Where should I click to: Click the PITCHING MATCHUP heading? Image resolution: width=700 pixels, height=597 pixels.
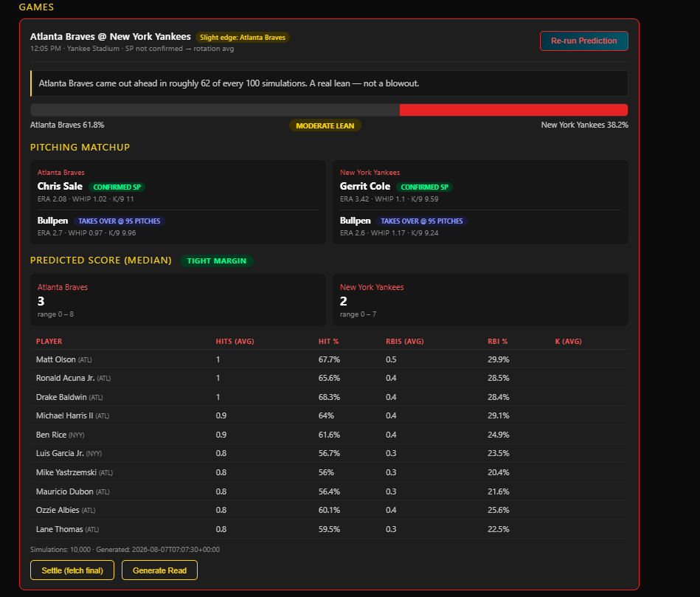pos(80,148)
